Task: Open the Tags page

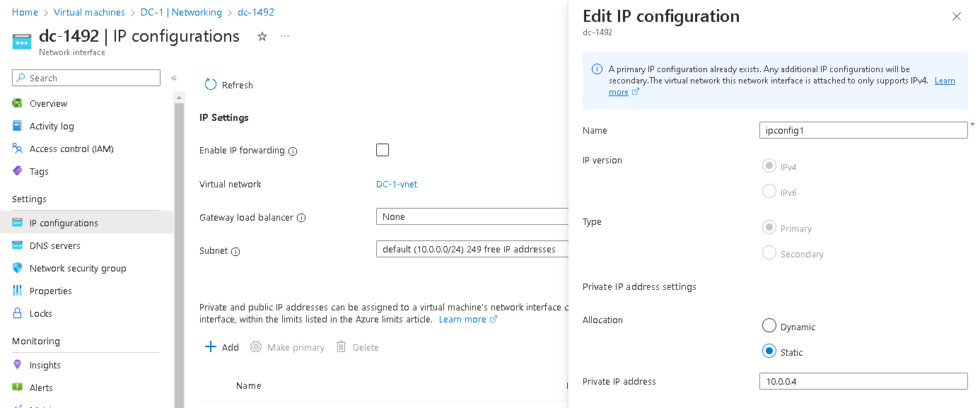Action: [39, 170]
